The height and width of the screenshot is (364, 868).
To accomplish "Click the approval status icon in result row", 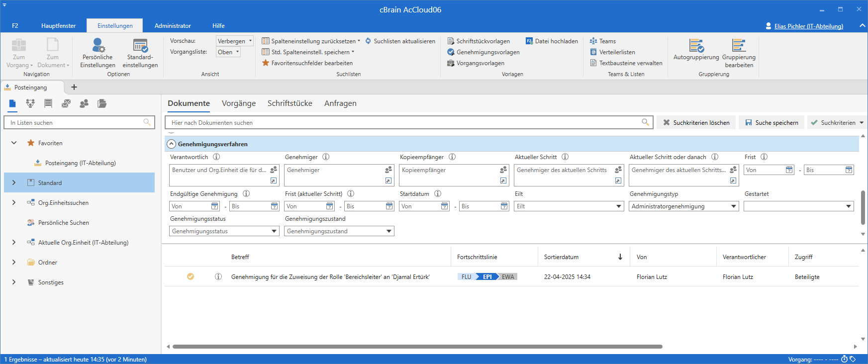I will 191,277.
